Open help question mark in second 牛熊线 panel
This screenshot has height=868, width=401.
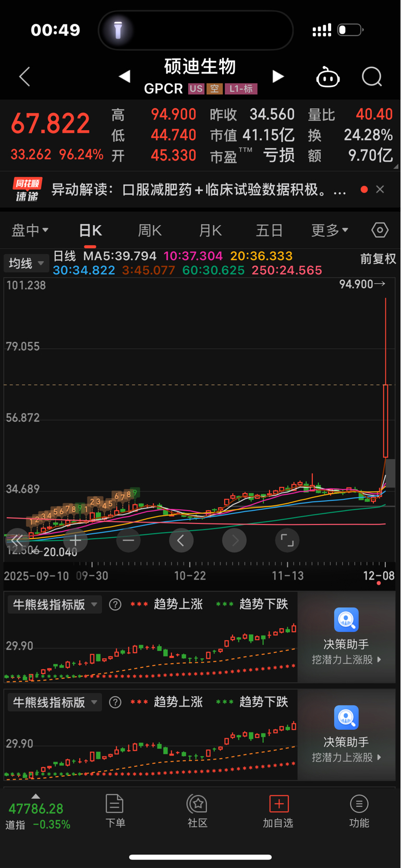[115, 702]
